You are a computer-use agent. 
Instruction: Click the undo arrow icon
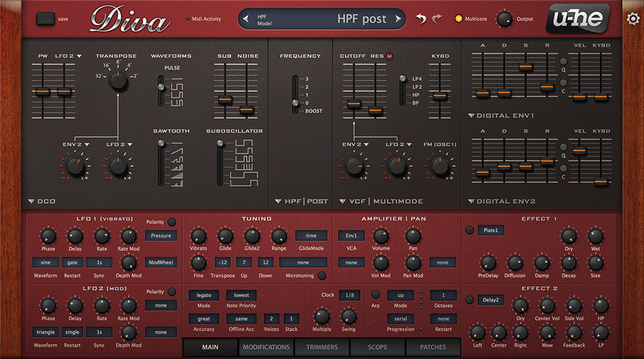click(421, 19)
